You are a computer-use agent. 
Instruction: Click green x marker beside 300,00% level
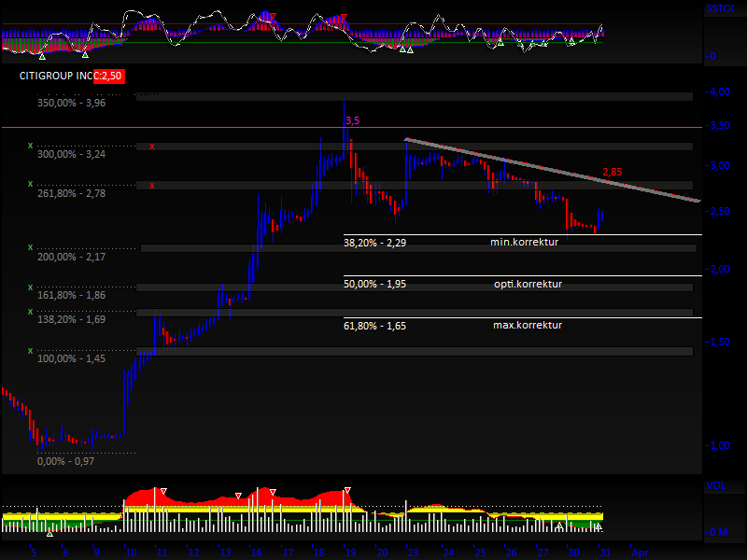point(30,146)
